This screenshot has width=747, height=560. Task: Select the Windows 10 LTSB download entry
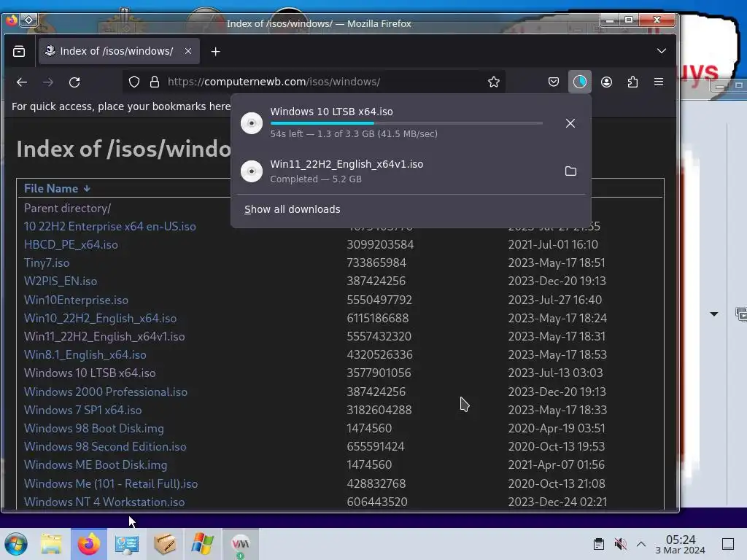click(411, 122)
